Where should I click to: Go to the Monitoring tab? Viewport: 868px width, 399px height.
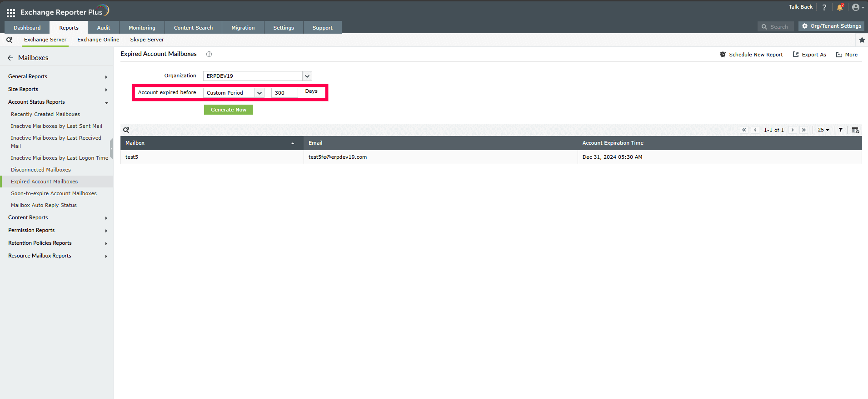(x=142, y=28)
